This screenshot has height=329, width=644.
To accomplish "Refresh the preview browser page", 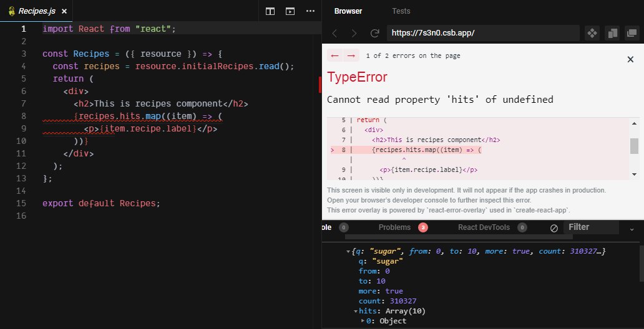I will click(x=374, y=33).
